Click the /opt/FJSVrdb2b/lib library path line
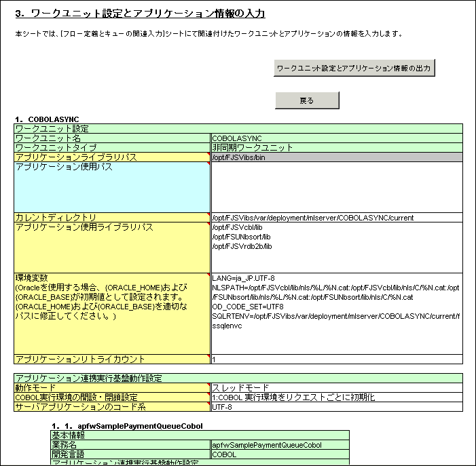The width and height of the screenshot is (476, 466). tap(242, 246)
